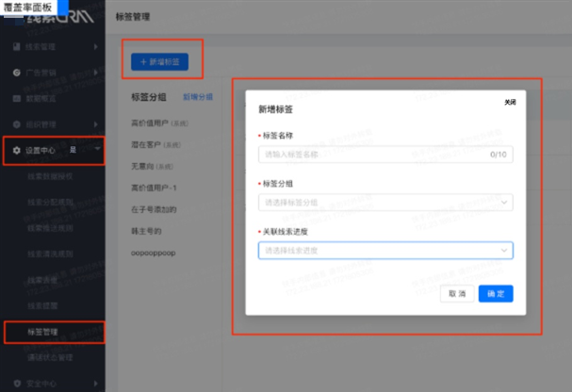The height and width of the screenshot is (392, 572).
Task: Select 在子号添加的 tag group
Action: [x=154, y=209]
